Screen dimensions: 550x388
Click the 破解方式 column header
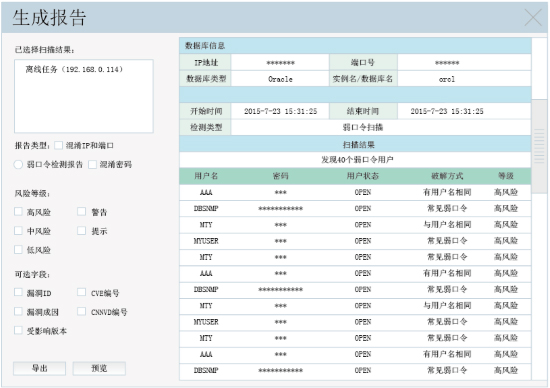(x=447, y=176)
